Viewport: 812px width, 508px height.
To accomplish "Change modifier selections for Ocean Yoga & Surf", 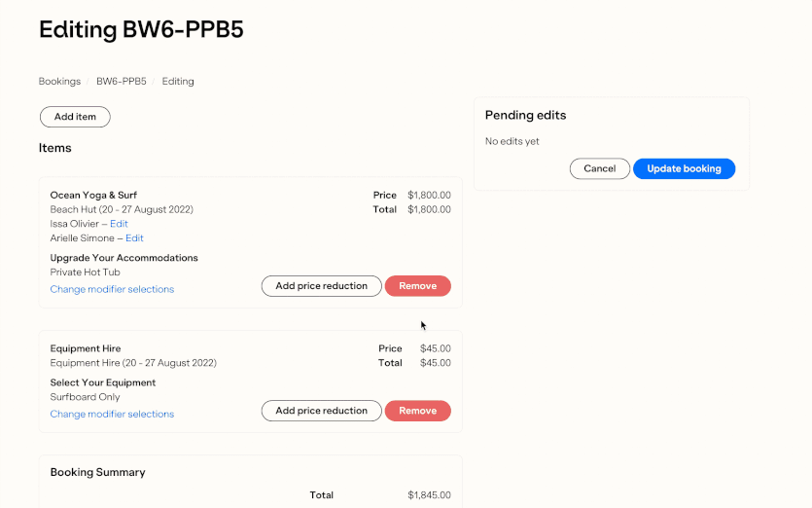I will tap(112, 289).
